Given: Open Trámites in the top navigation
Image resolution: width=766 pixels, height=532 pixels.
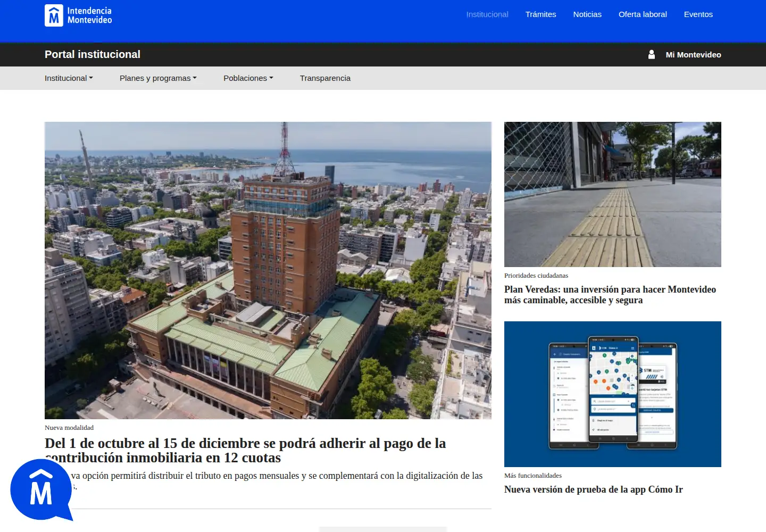Looking at the screenshot, I should click(x=541, y=14).
